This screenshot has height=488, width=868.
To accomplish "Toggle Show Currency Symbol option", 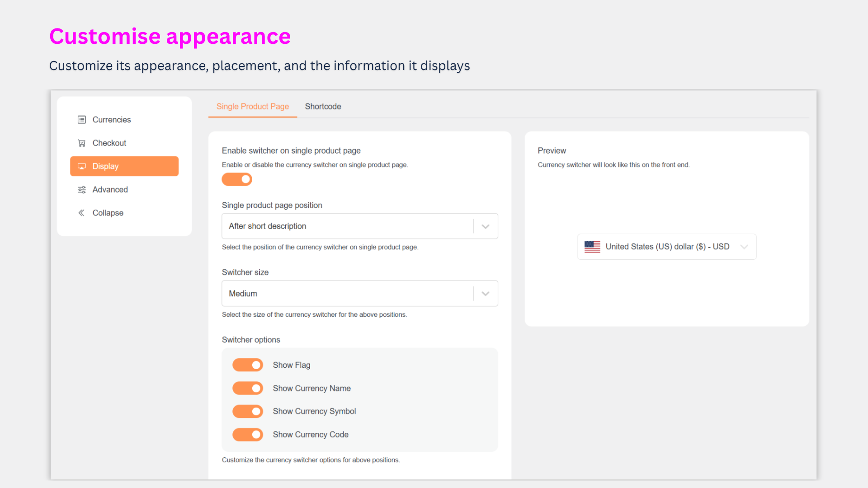I will coord(248,411).
